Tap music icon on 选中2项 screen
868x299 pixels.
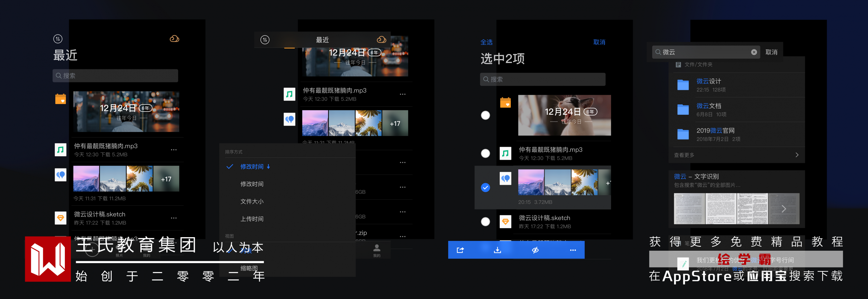pyautogui.click(x=505, y=153)
